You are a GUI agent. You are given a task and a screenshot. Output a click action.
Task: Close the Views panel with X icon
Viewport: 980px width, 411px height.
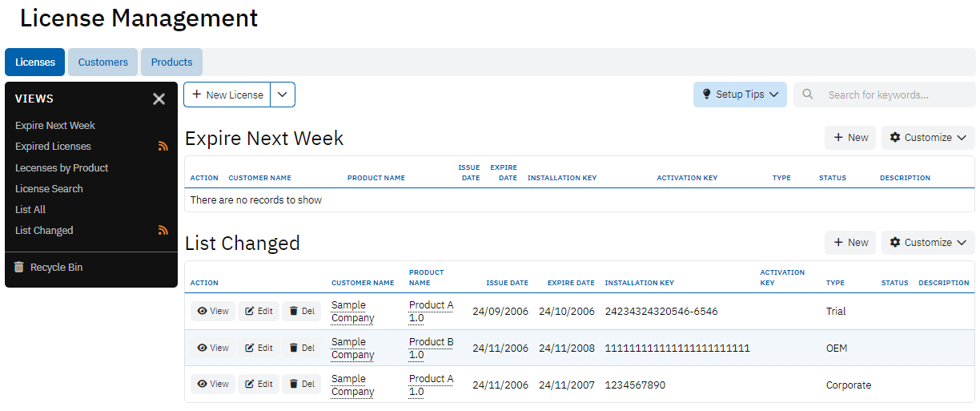(159, 99)
